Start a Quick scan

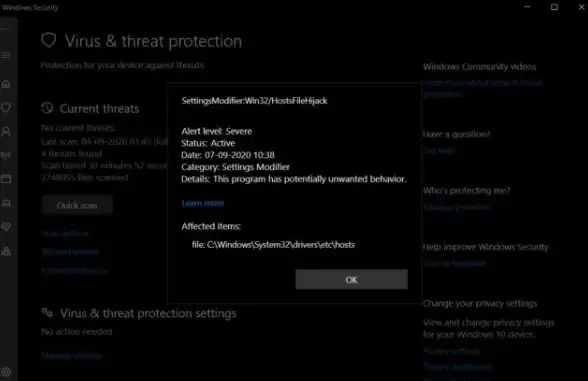click(77, 205)
